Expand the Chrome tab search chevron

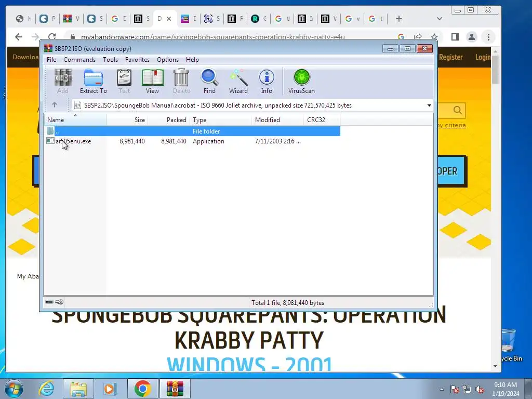point(440,19)
